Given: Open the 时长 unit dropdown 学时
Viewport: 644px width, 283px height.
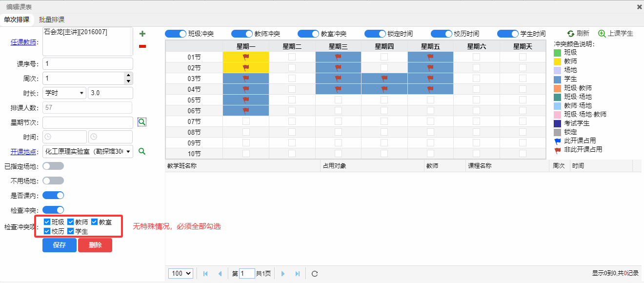Looking at the screenshot, I should point(64,93).
